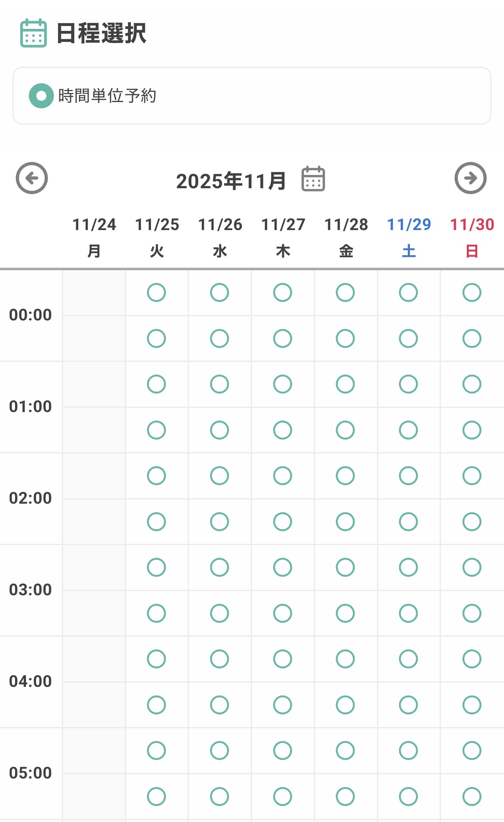Select second 03:00 slot on 11/25

coord(156,613)
